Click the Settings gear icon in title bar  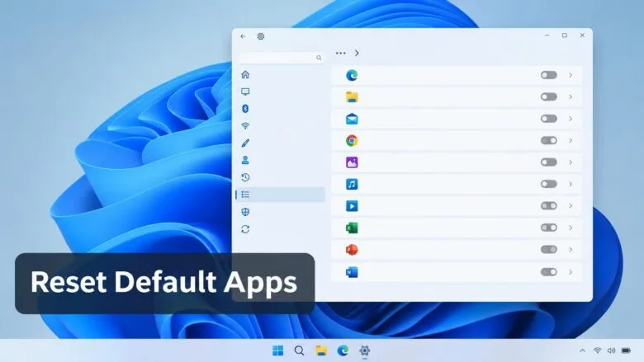point(260,36)
